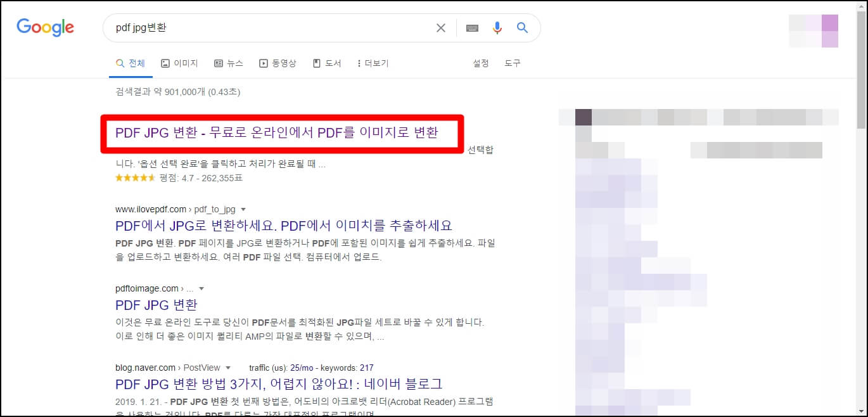Screen dimensions: 868x417
Task: Open 'PDF JPG 변환 - 무료로 온라인에서' result
Action: pyautogui.click(x=277, y=133)
